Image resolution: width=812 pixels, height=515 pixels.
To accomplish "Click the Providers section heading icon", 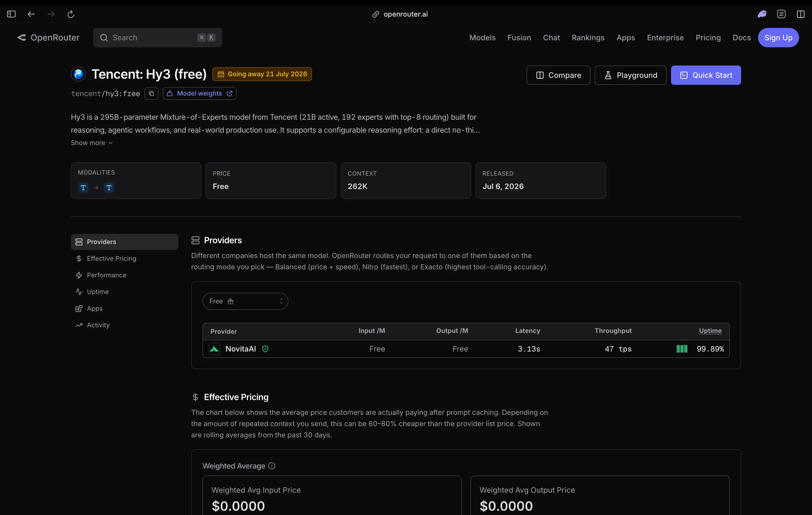I will [x=195, y=240].
